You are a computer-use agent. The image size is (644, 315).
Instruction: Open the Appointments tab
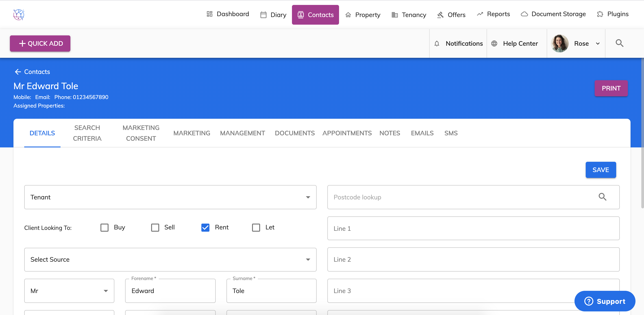tap(347, 133)
